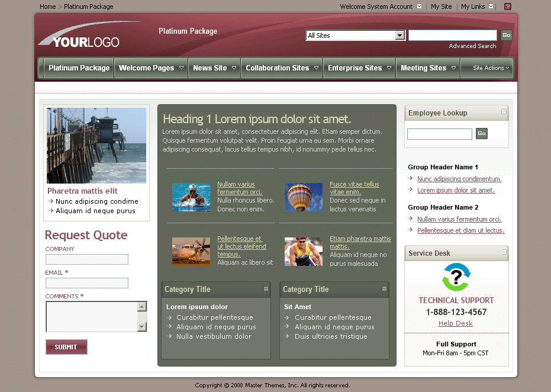Switch to the News Site navigation tab
Image resolution: width=551 pixels, height=392 pixels.
(x=211, y=68)
